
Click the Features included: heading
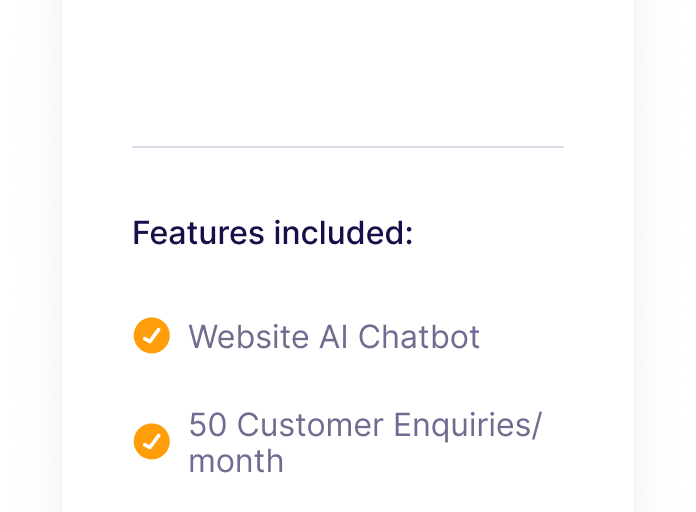click(x=273, y=233)
